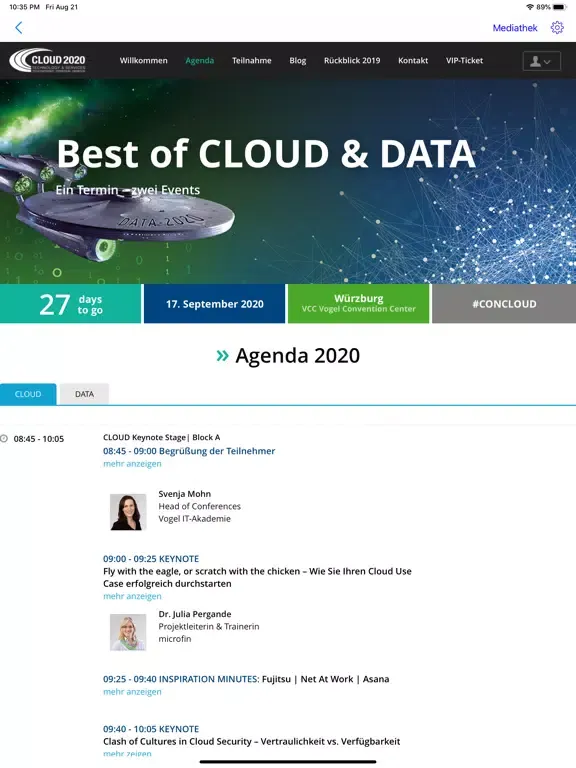Click the 'Vogel IT-Akademie' company text

click(194, 518)
